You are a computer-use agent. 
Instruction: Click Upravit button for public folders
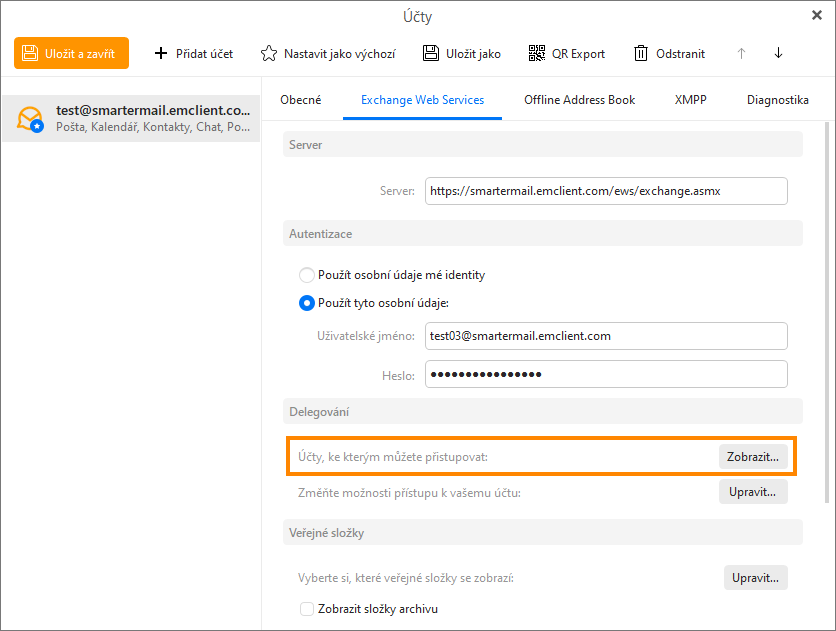[756, 578]
